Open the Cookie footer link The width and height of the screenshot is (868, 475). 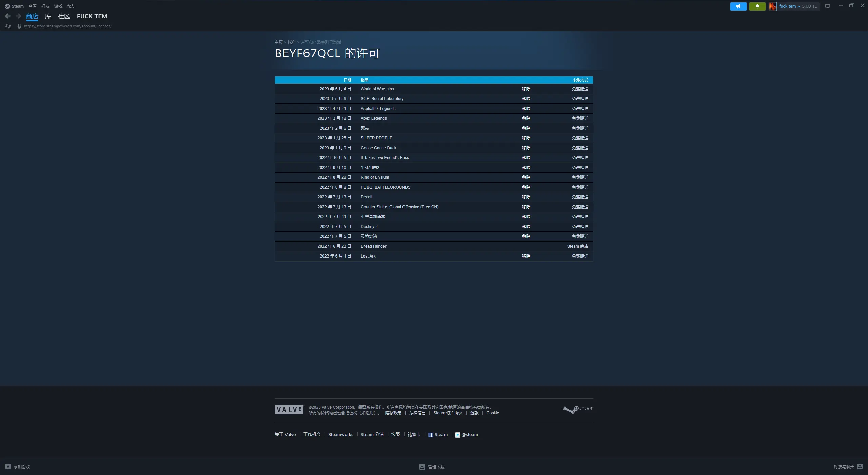tap(493, 413)
